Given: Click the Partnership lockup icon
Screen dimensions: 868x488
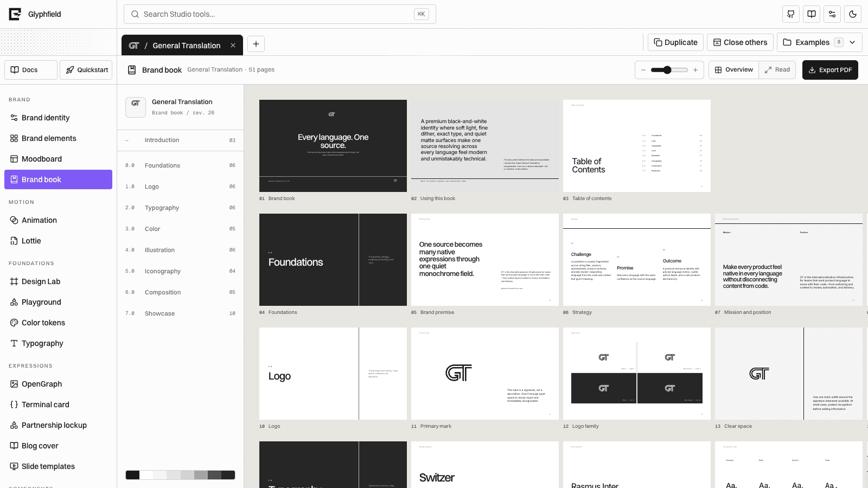Looking at the screenshot, I should click(x=14, y=425).
